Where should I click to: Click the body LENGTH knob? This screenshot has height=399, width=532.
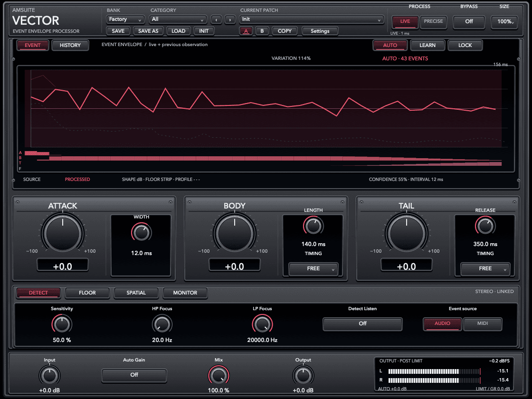click(313, 226)
